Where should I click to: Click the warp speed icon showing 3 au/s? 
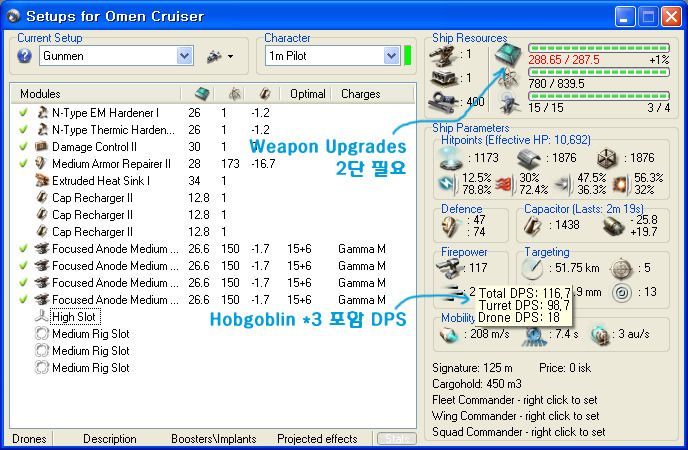600,335
